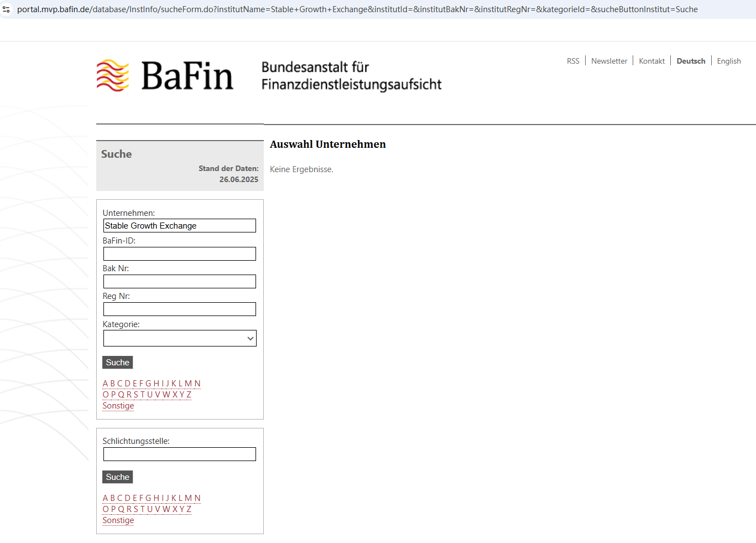Image resolution: width=756 pixels, height=543 pixels.
Task: Select letter O under Schlichtungsstelle search
Action: point(106,509)
